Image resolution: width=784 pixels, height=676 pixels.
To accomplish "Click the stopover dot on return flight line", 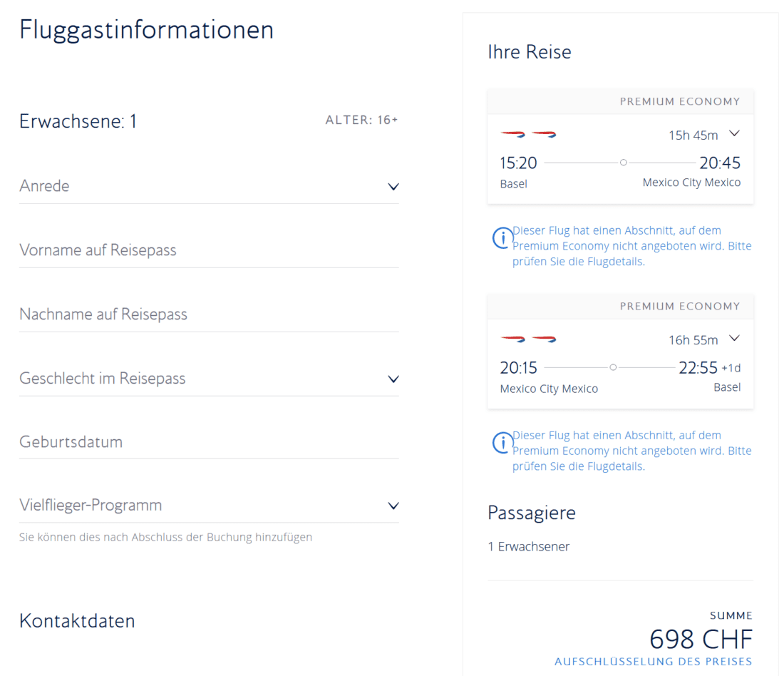I will 613,367.
